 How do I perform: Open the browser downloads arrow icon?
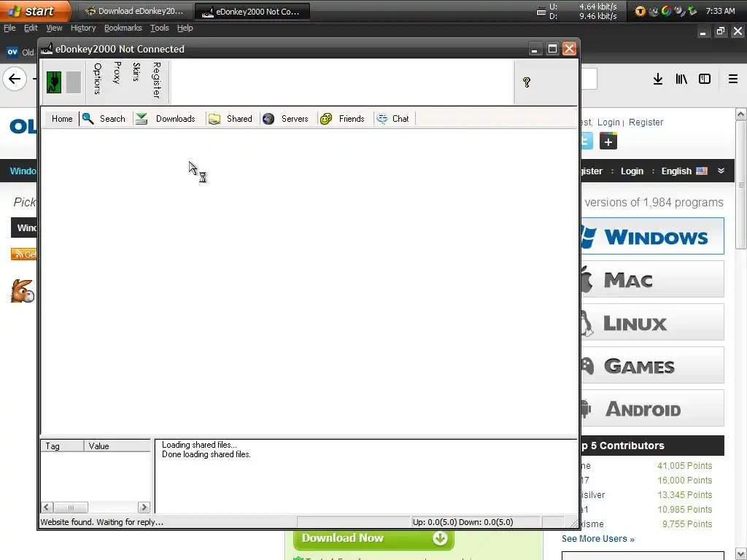click(x=658, y=79)
